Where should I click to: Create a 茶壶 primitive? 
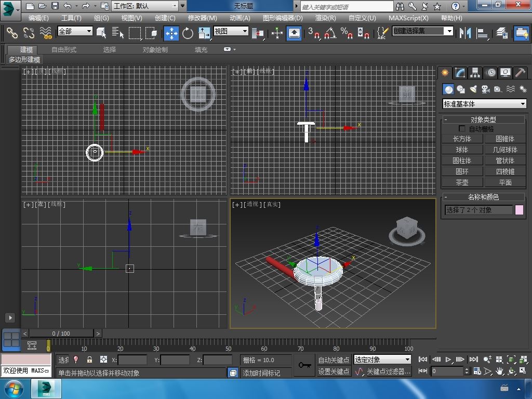coord(462,182)
